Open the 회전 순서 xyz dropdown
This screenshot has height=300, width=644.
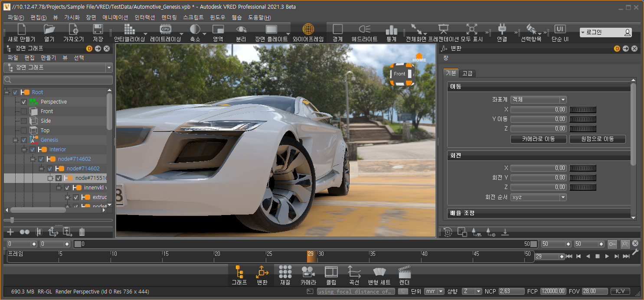pyautogui.click(x=538, y=197)
